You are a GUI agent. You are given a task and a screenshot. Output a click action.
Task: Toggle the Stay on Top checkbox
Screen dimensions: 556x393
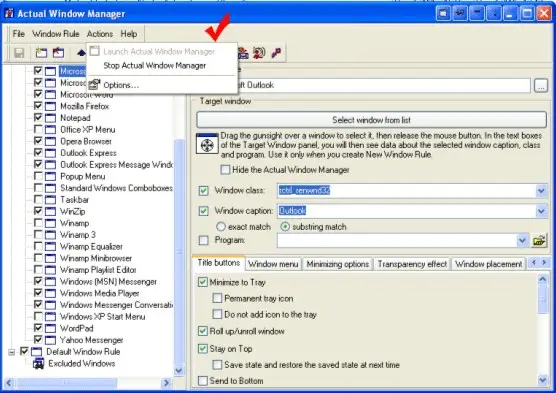point(203,349)
